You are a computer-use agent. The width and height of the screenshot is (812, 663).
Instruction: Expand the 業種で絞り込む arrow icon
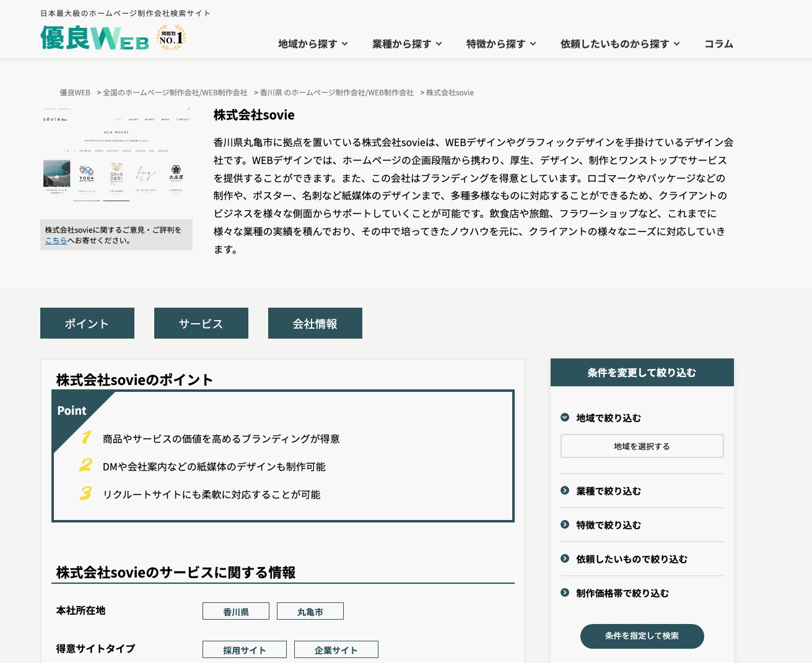coord(565,490)
